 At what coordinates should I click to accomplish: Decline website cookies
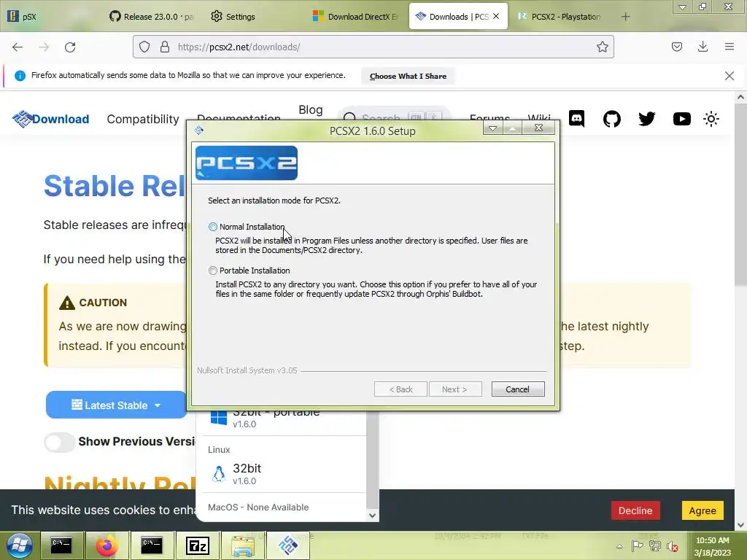[x=635, y=510]
